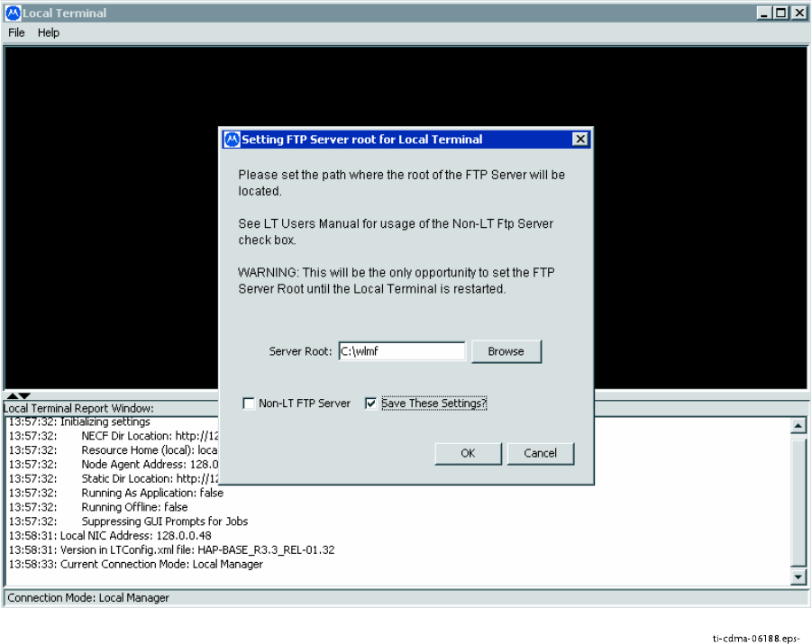
Task: Confirm the dialog with OK
Action: point(468,453)
